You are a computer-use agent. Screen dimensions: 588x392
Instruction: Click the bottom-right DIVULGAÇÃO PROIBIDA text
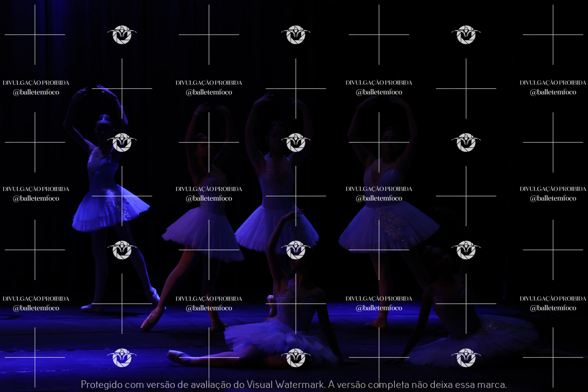(553, 299)
